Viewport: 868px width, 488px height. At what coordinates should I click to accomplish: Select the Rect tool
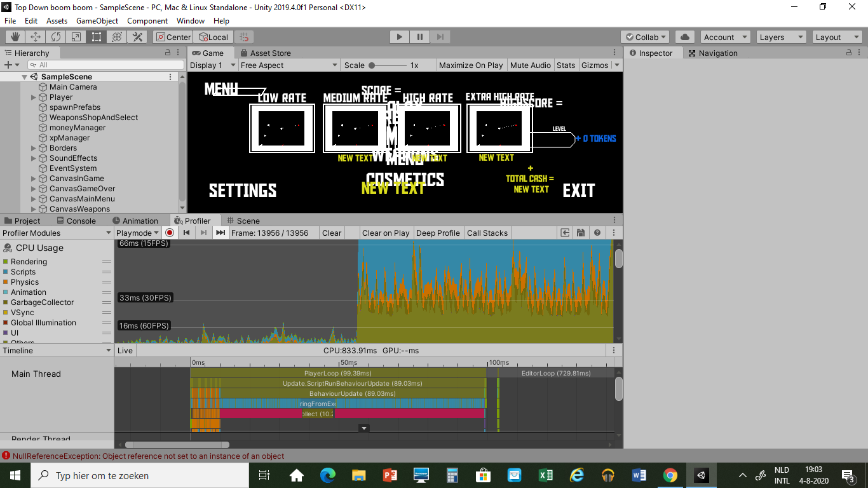click(97, 37)
